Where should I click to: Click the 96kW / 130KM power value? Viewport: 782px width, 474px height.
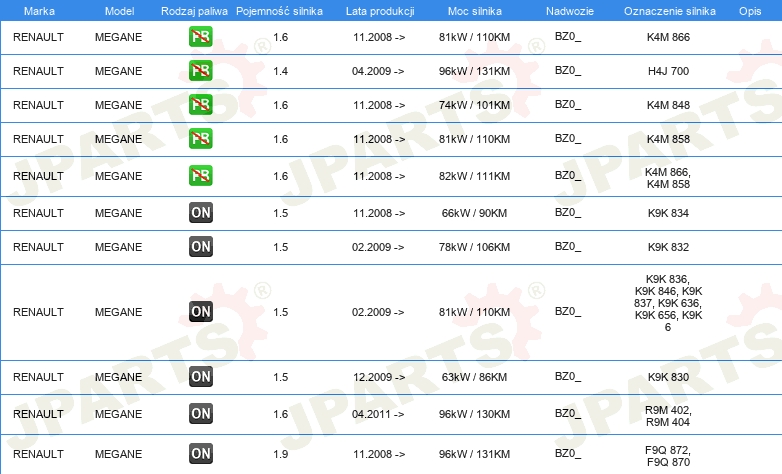click(474, 414)
